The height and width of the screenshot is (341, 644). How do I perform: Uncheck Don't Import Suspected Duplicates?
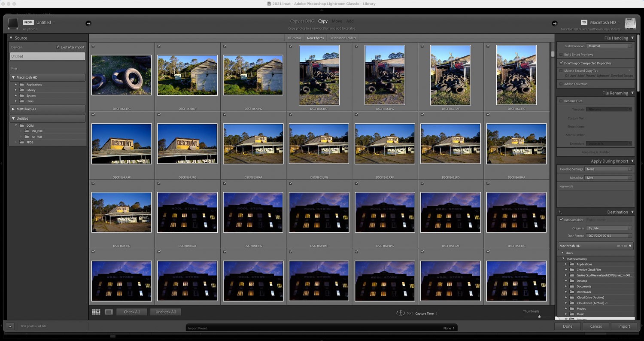(561, 63)
